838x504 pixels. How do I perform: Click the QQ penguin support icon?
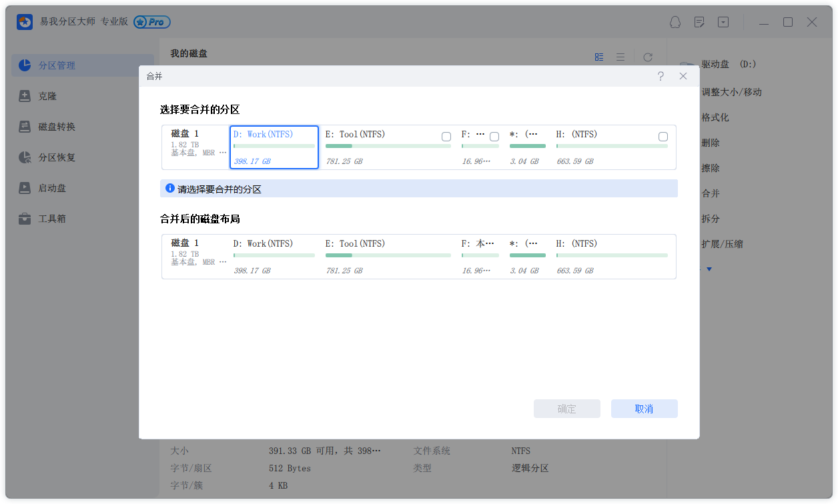pyautogui.click(x=675, y=22)
